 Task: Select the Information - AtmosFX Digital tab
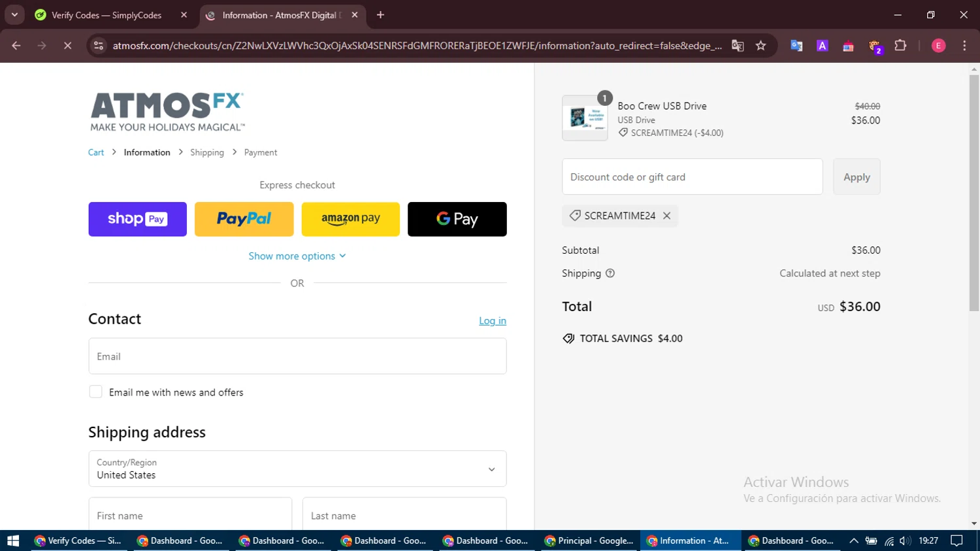pos(282,15)
